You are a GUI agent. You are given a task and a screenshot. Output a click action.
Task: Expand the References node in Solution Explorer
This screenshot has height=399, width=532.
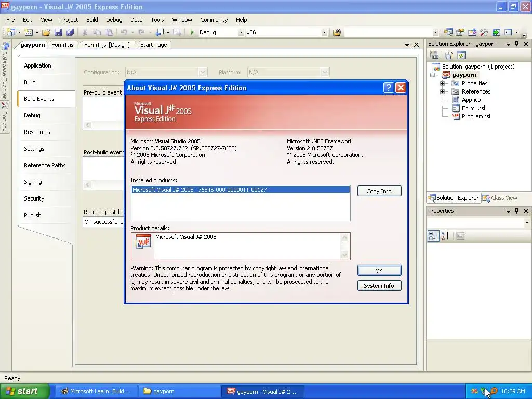pos(443,91)
